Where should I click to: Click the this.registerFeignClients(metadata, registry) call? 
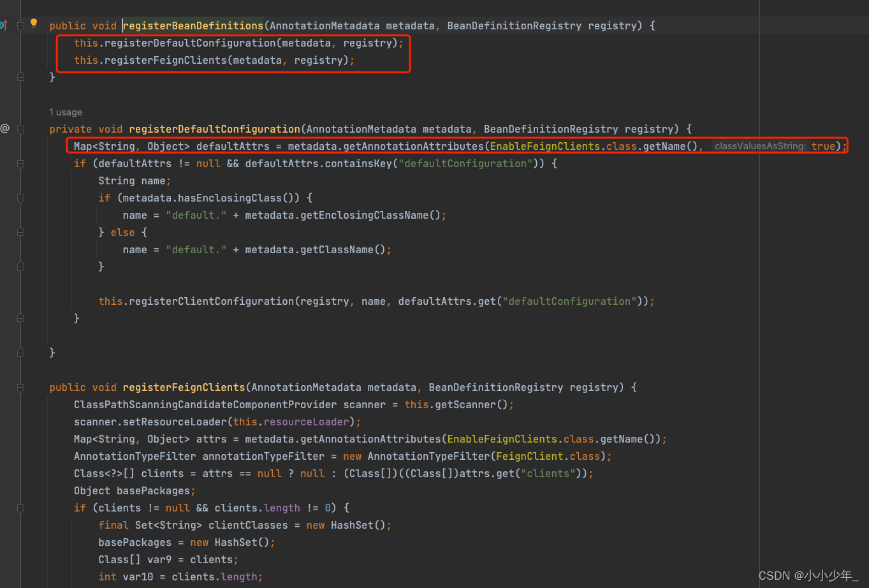tap(214, 60)
